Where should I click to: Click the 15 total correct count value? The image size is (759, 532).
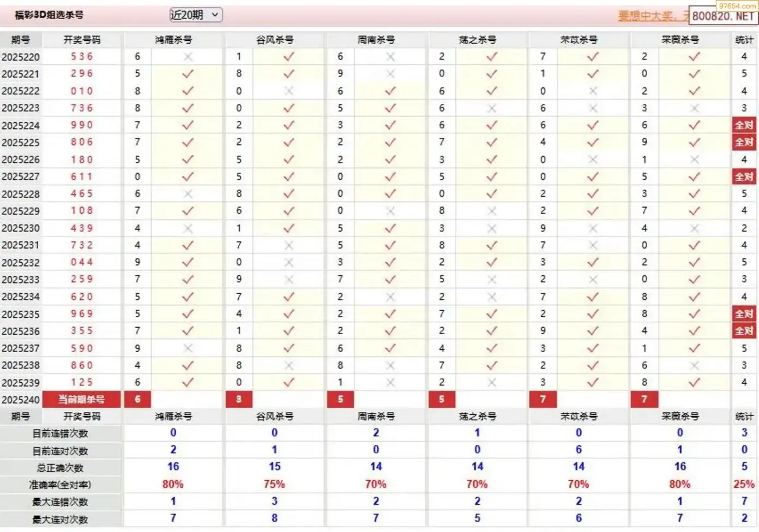[x=274, y=467]
